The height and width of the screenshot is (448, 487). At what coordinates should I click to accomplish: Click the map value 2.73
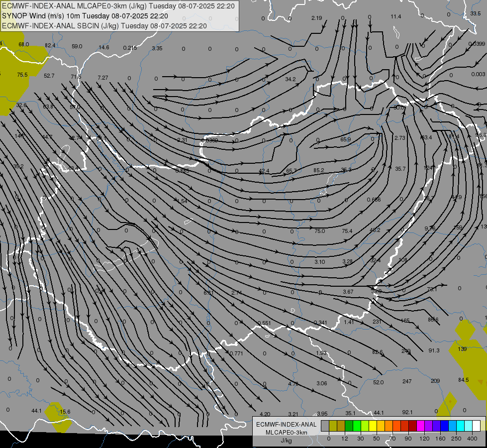pos(400,138)
